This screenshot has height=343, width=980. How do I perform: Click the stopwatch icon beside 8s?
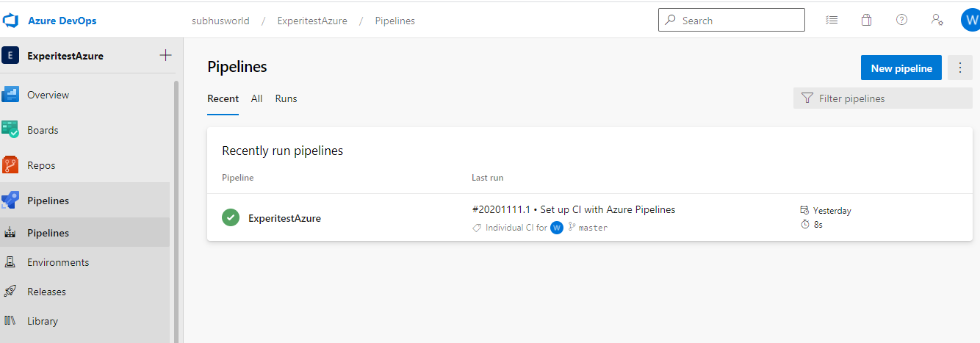804,224
